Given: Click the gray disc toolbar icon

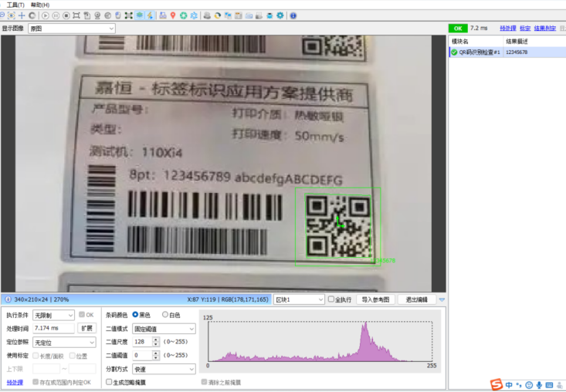Looking at the screenshot, I should pyautogui.click(x=107, y=15).
